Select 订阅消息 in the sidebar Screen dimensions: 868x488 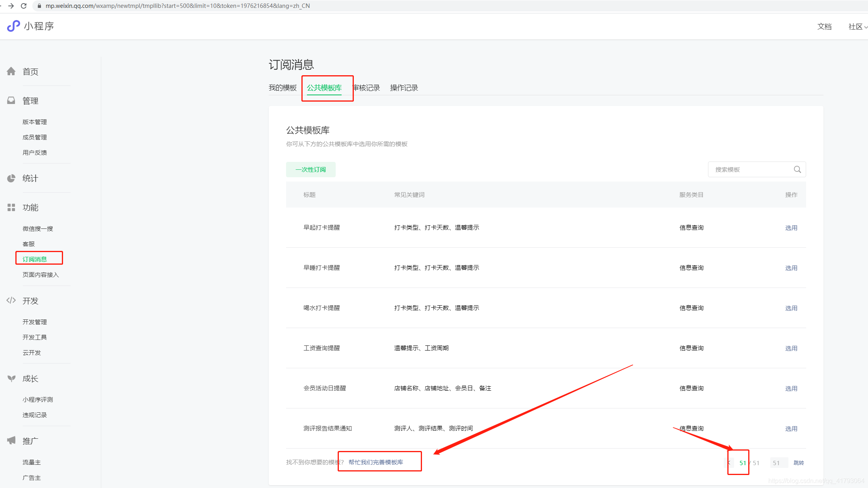35,259
